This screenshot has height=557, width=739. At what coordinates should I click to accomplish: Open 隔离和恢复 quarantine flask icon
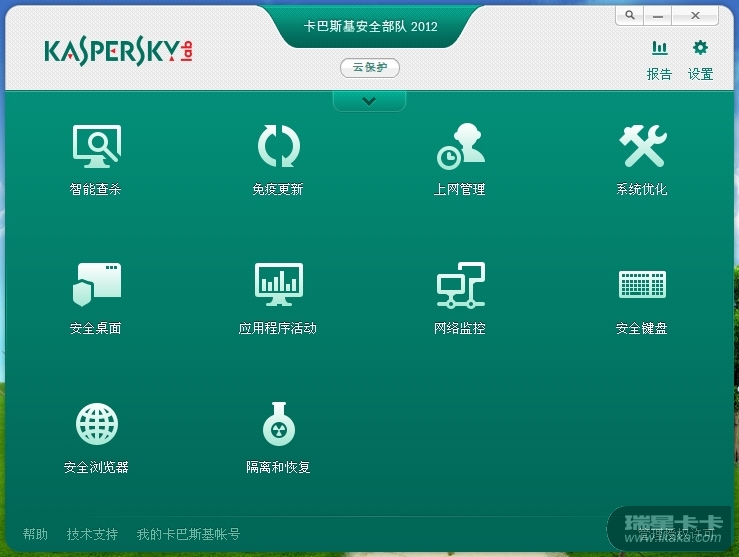[279, 424]
